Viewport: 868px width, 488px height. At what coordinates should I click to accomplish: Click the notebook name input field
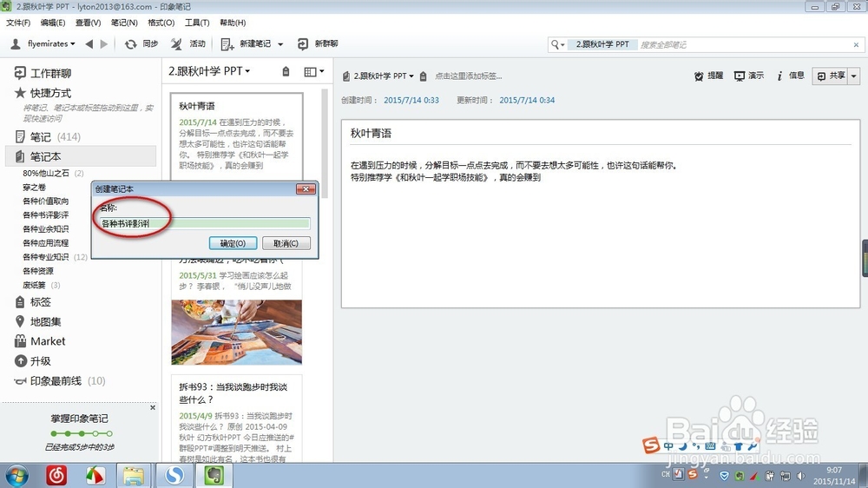tap(205, 223)
